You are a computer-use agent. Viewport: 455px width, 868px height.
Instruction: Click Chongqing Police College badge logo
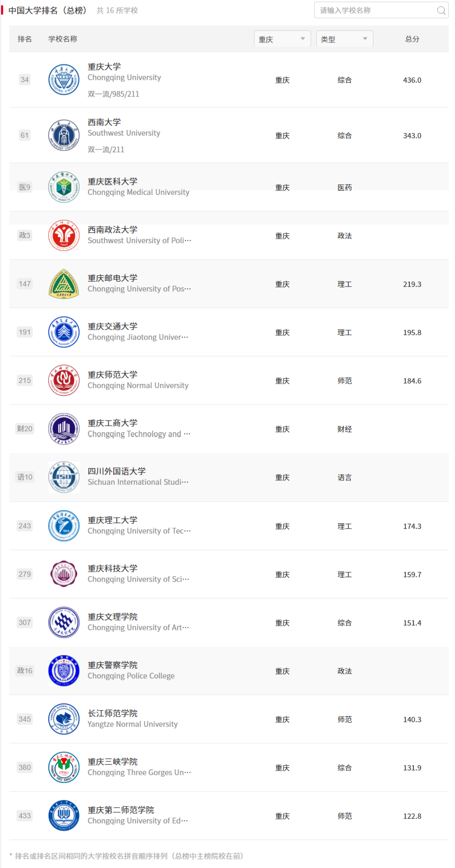point(64,671)
